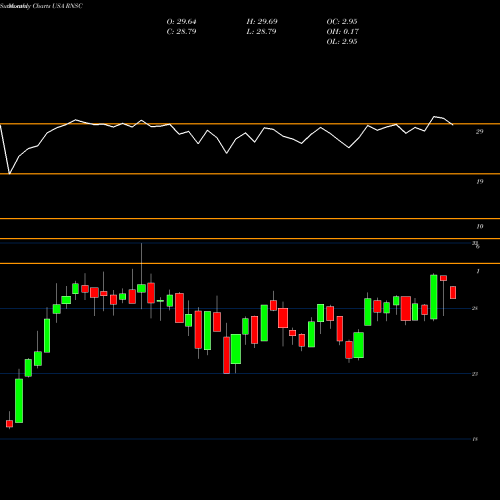
Task: Click the lowest dip of the white indicator line
Action: click(9, 174)
